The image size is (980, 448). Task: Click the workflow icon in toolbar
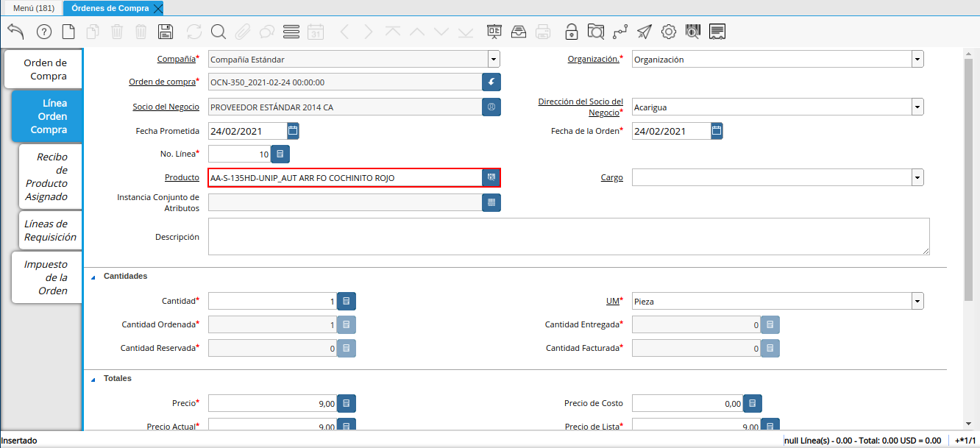tap(620, 32)
